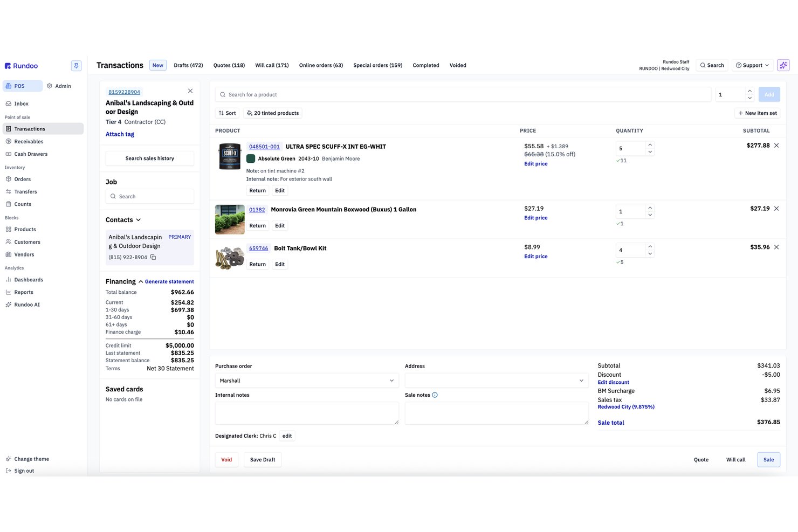Click the Absolute Green color swatch
This screenshot has width=798, height=532.
[x=251, y=158]
